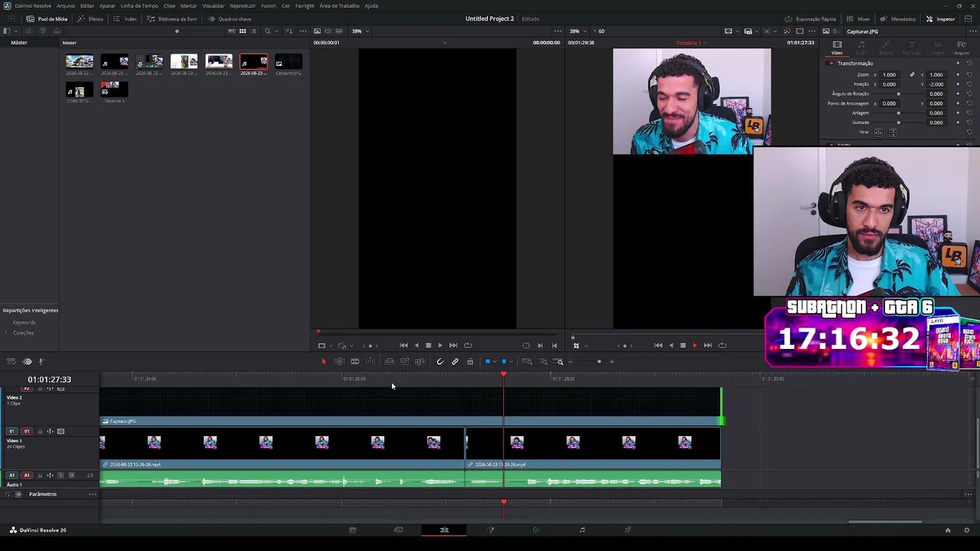Toggle loop playback on timeline viewer

click(x=722, y=345)
